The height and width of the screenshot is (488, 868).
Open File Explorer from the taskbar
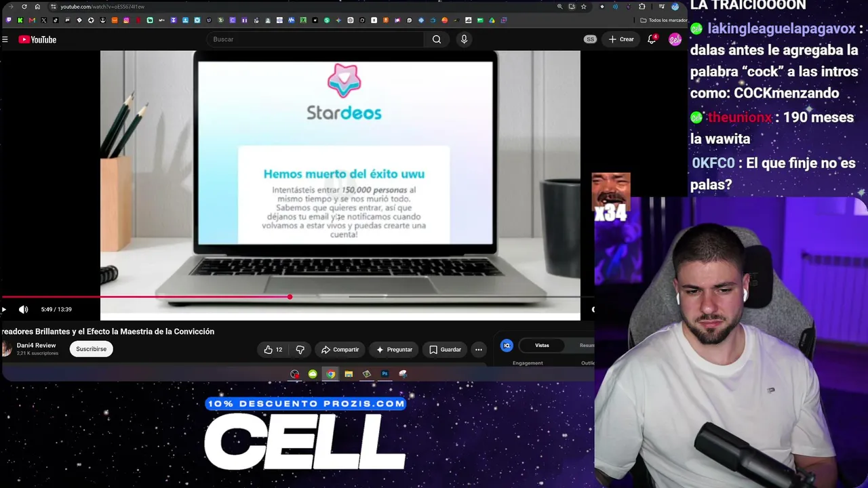[x=349, y=374]
